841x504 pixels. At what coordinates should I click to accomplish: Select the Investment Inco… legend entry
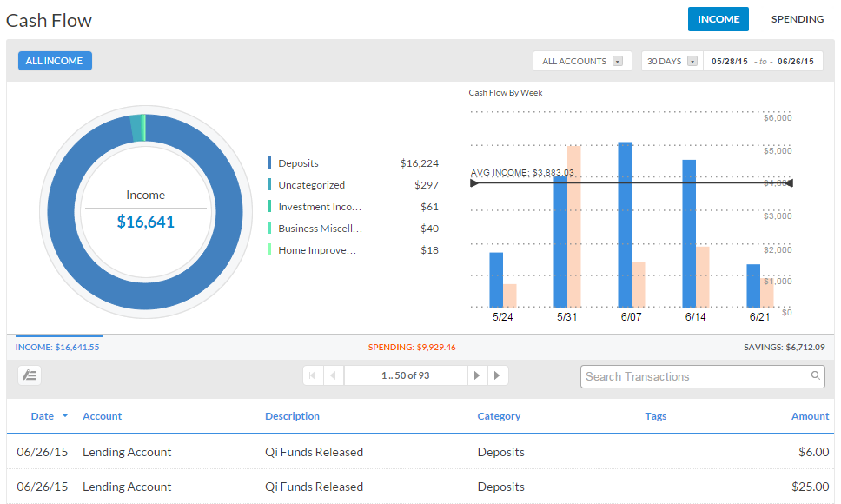353,207
